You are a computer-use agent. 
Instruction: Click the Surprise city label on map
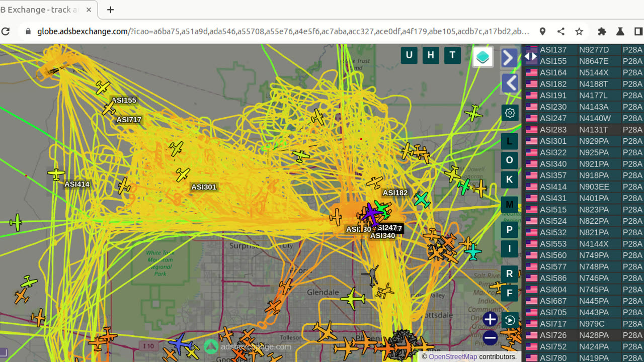click(245, 246)
